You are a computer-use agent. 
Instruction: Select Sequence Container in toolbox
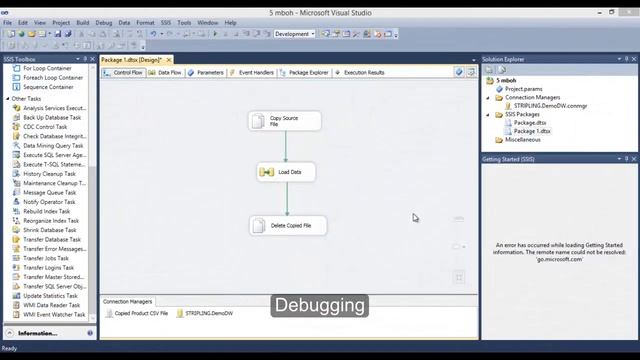[x=48, y=87]
